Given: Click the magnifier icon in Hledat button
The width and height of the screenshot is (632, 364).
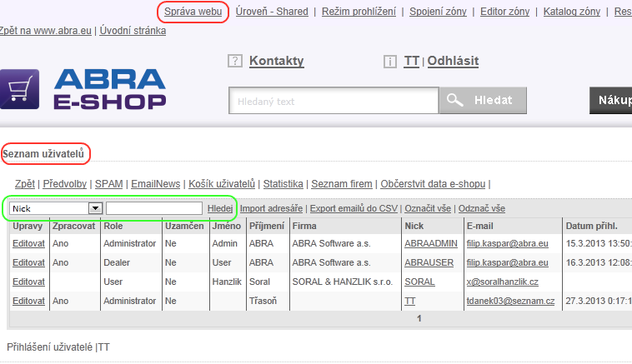Looking at the screenshot, I should pos(455,100).
